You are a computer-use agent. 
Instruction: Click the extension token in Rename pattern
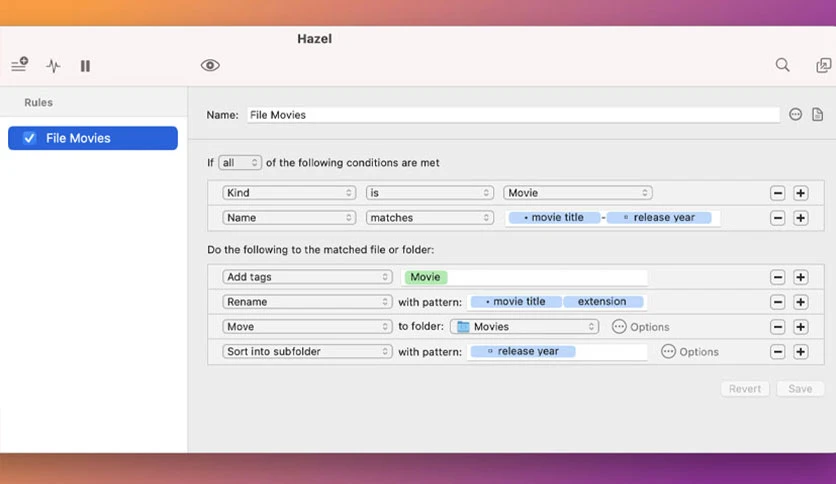(x=603, y=302)
